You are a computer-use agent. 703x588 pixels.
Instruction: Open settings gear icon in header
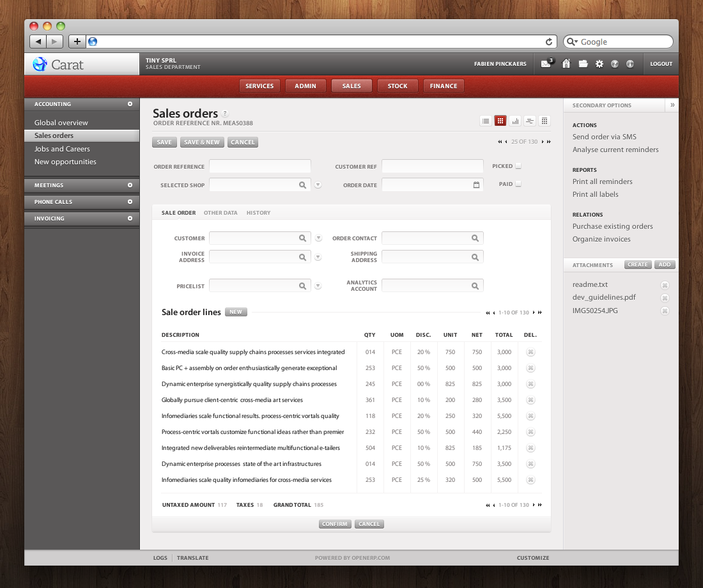pyautogui.click(x=599, y=64)
